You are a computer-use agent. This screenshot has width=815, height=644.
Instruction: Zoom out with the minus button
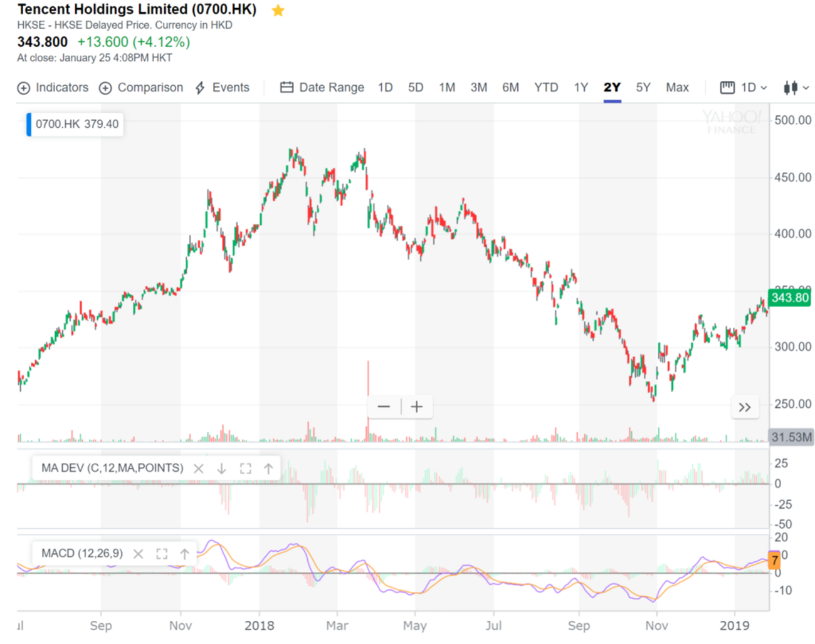point(384,407)
